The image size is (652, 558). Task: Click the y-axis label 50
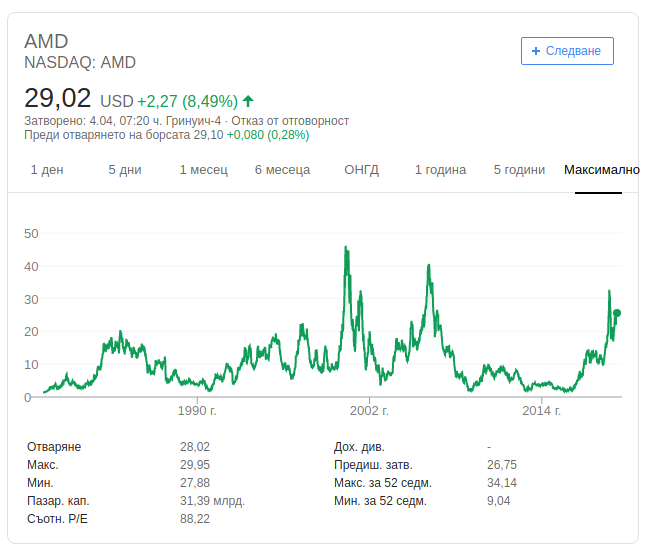pos(31,234)
